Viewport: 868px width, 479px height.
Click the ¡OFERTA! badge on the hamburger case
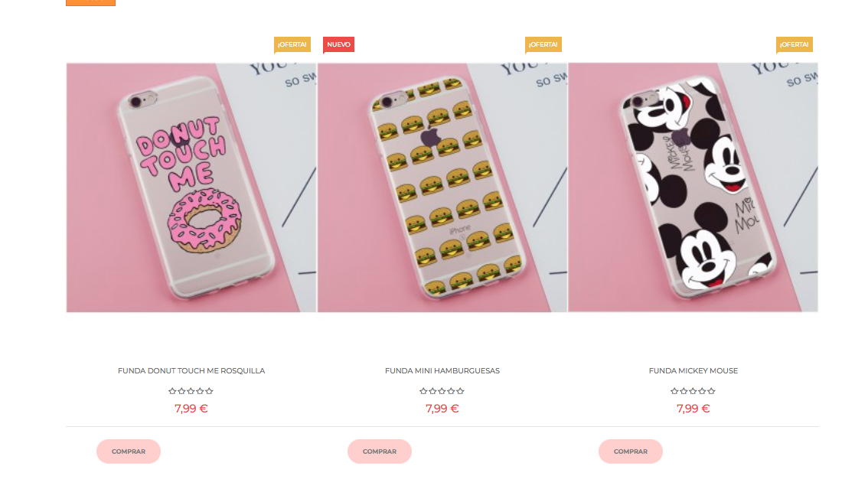[x=543, y=45]
